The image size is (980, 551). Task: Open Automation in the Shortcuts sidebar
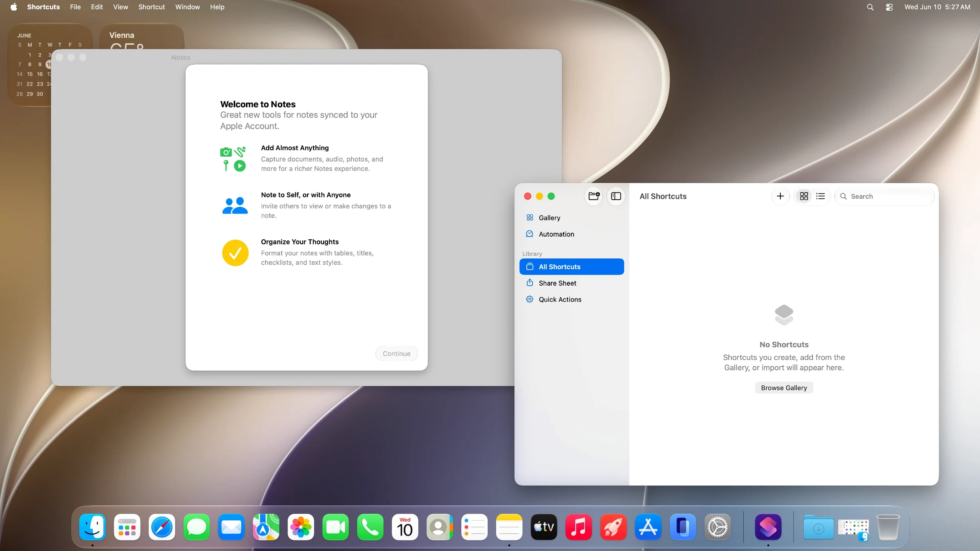[571, 234]
